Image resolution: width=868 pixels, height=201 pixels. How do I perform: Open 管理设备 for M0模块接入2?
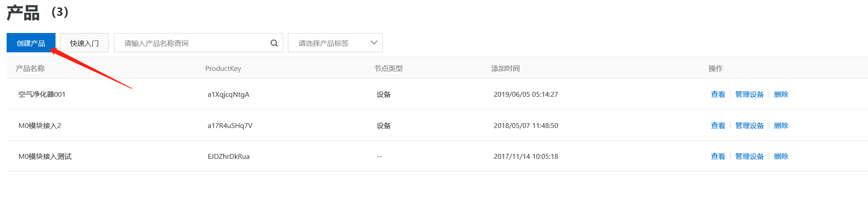tap(749, 125)
